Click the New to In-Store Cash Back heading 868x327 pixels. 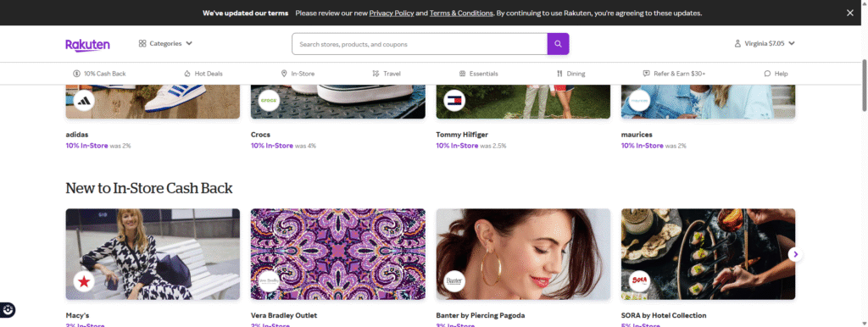[149, 188]
